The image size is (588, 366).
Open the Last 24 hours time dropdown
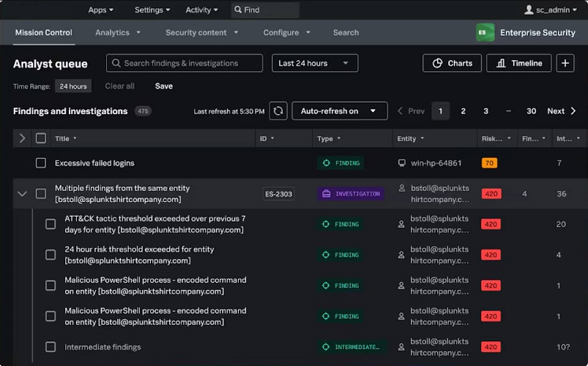[x=315, y=63]
